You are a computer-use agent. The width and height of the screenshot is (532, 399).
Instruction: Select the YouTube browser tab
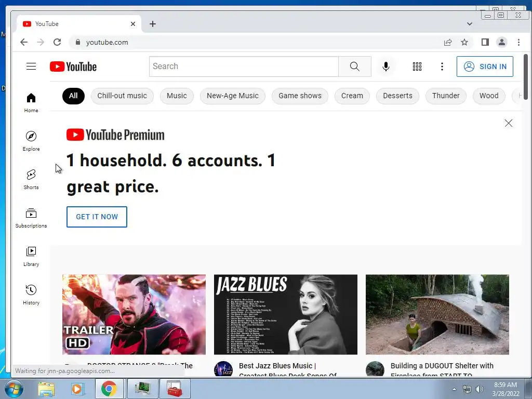pyautogui.click(x=79, y=24)
